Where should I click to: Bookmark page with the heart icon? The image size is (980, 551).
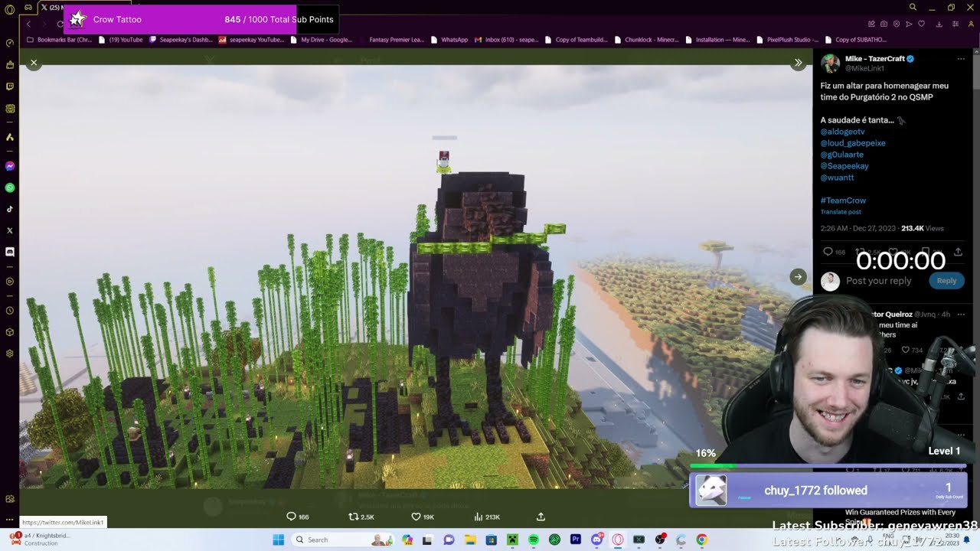point(921,24)
